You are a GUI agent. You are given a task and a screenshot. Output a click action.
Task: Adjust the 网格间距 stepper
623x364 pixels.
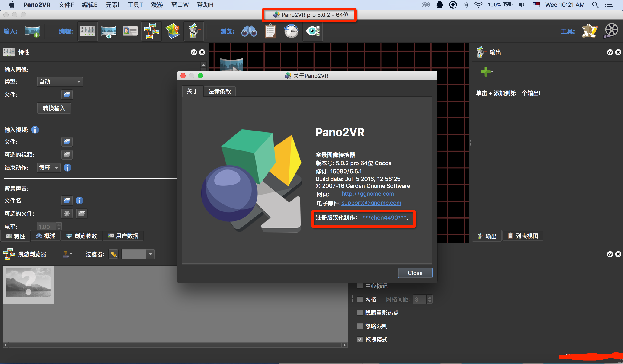click(430, 299)
